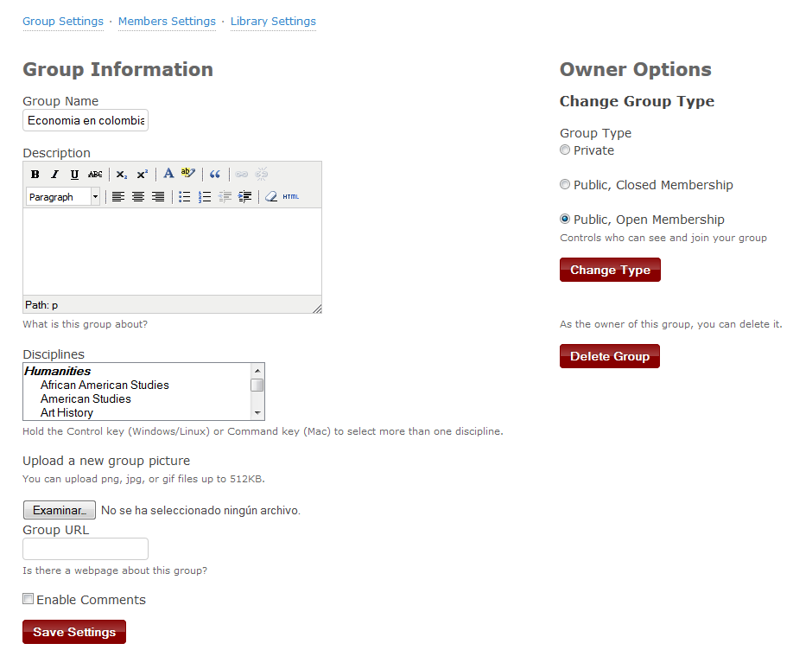Insert an unordered bullet list
812x650 pixels.
click(x=184, y=197)
